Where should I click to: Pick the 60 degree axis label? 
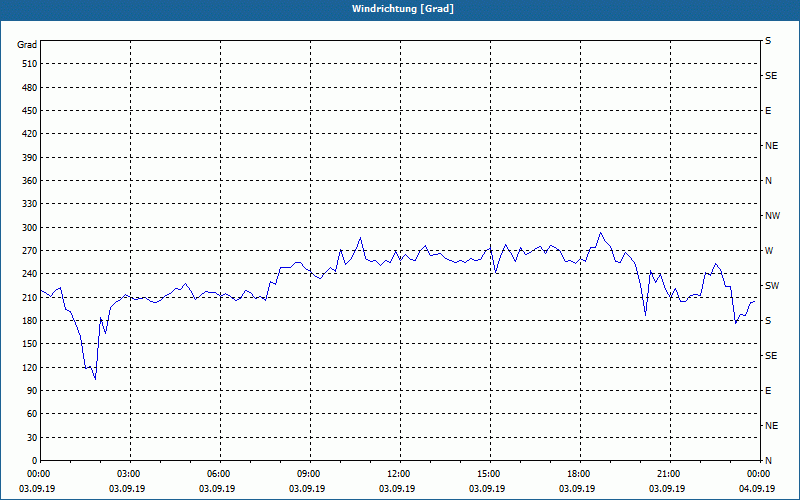click(32, 414)
